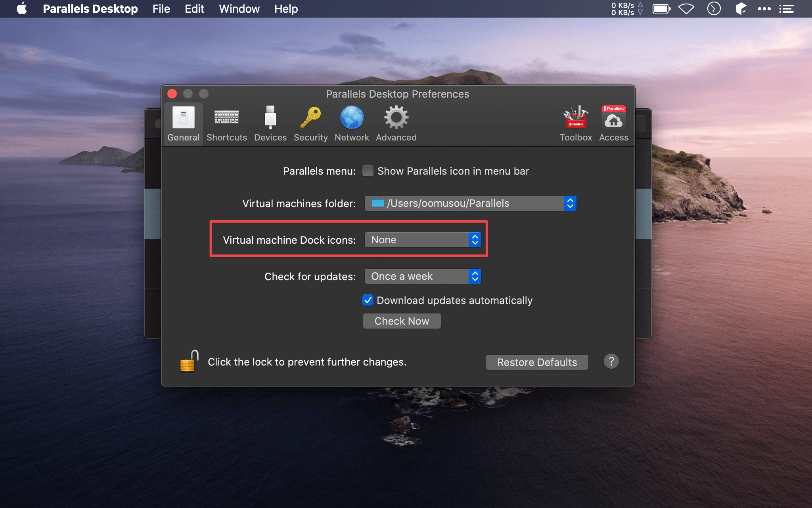Open the General preferences tab
The height and width of the screenshot is (508, 812).
[x=183, y=124]
